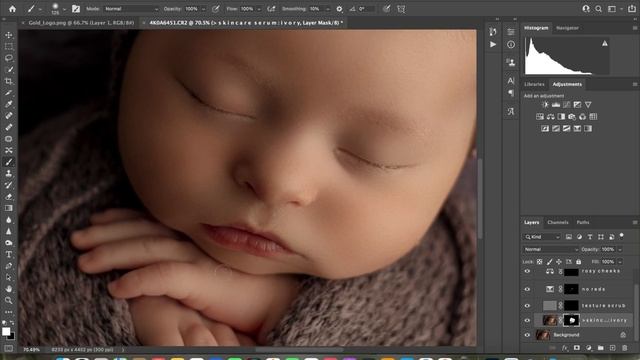Add a Brightness/Contrast adjustment
The height and width of the screenshot is (360, 640).
pyautogui.click(x=545, y=105)
